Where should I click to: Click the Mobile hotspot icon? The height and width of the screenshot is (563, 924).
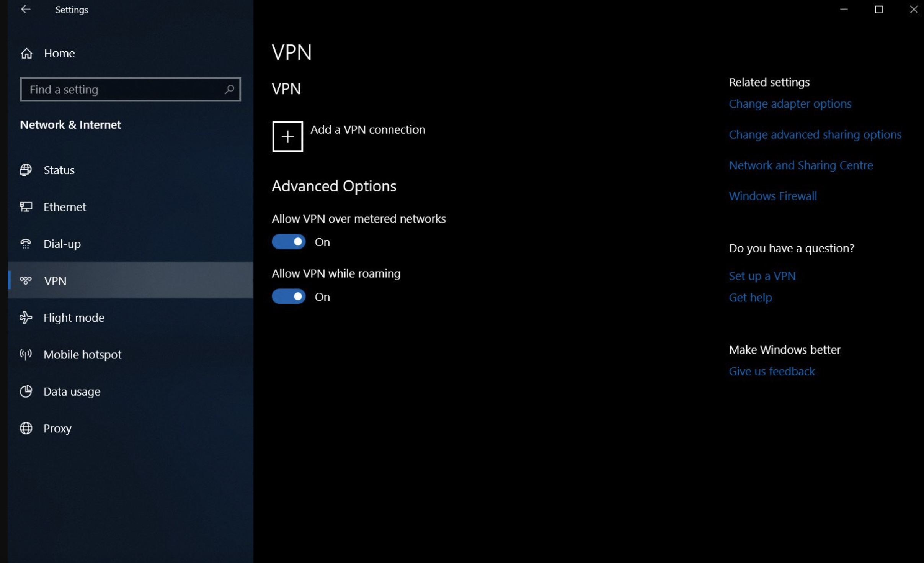(x=26, y=354)
